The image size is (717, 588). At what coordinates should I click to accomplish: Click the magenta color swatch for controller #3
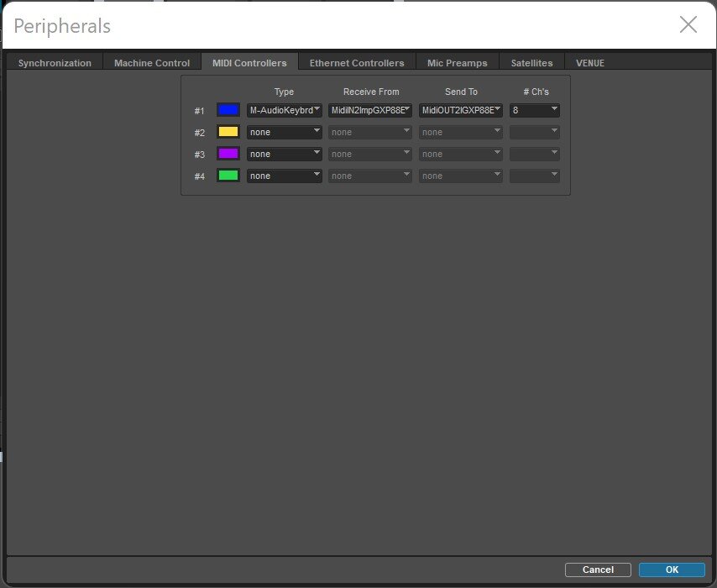click(x=228, y=154)
